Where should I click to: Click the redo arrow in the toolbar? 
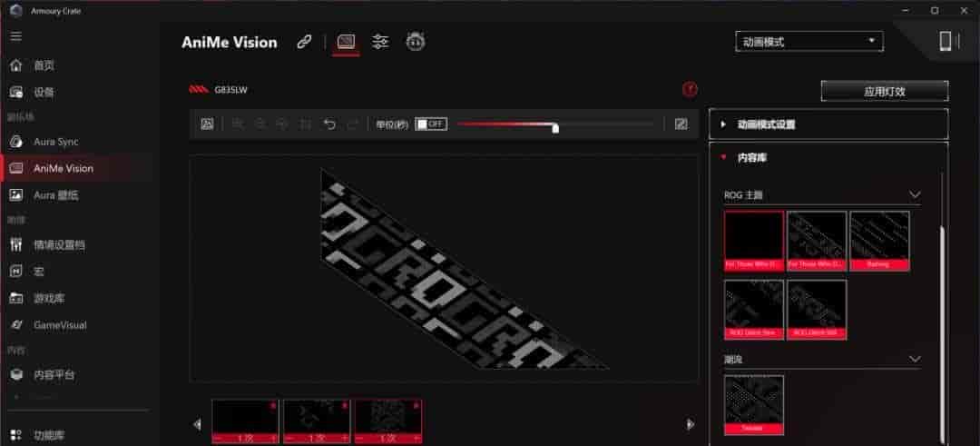coord(352,124)
